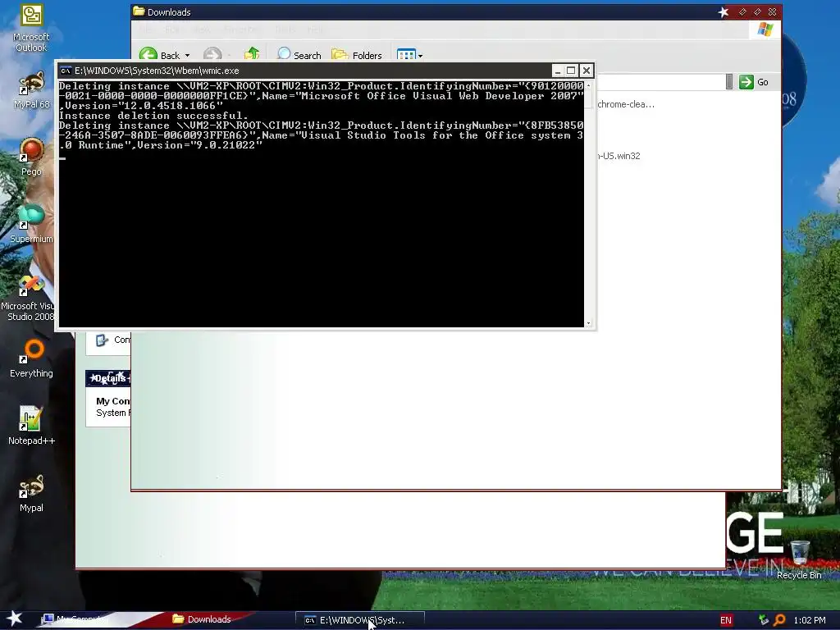Minimize the wmic.exe console window

tap(557, 71)
